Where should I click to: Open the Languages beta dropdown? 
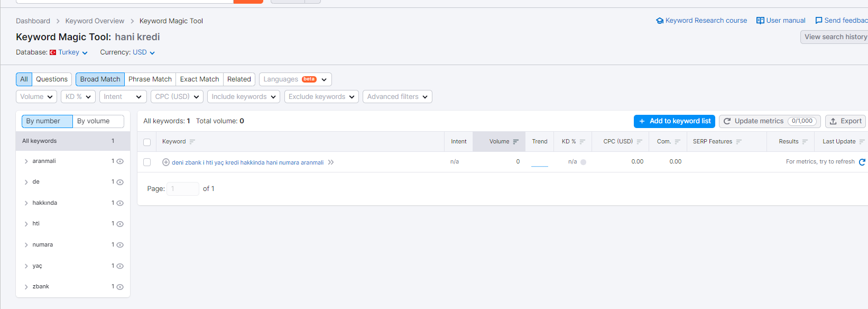(x=296, y=79)
